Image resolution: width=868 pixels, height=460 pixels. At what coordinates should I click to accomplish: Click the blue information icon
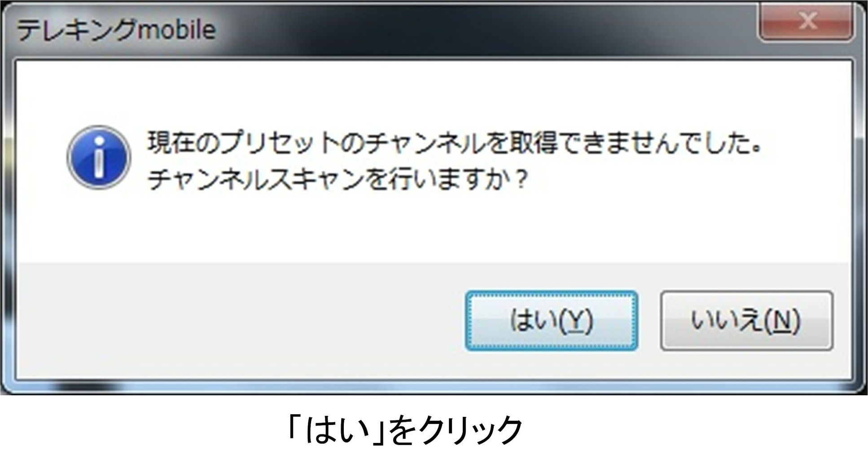(x=99, y=157)
